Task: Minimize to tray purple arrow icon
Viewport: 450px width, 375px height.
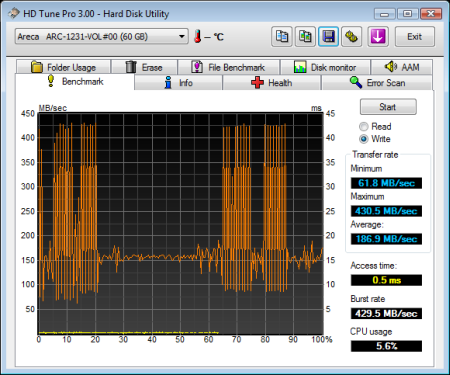Action: 378,37
